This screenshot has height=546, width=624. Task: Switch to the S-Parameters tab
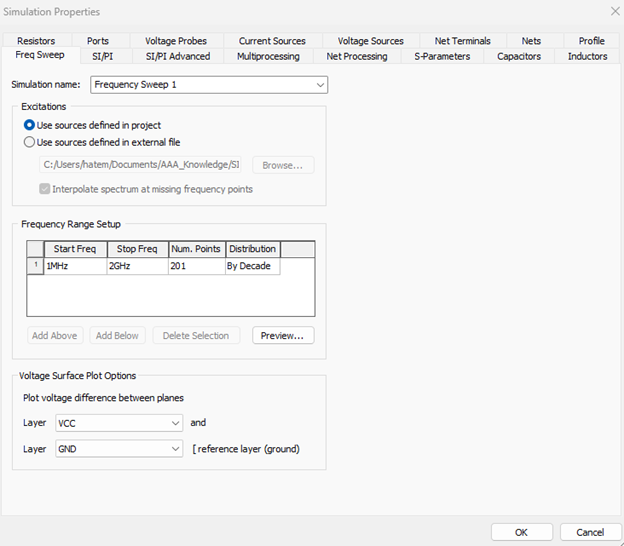(442, 56)
